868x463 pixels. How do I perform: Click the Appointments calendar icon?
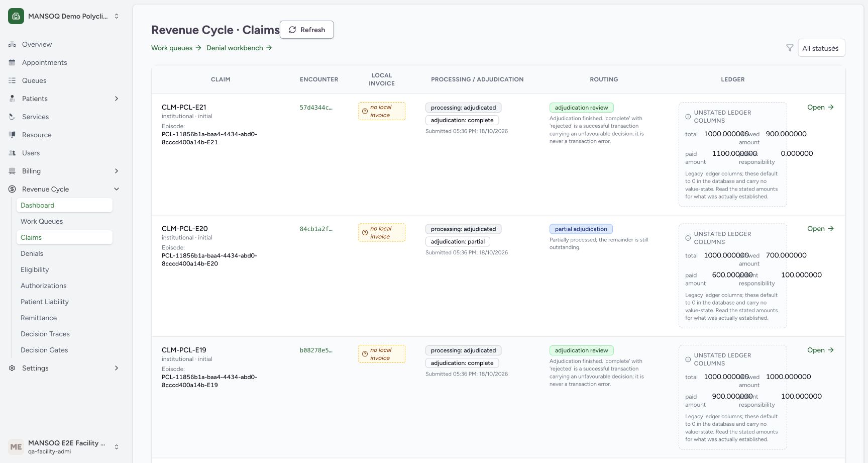[x=12, y=63]
